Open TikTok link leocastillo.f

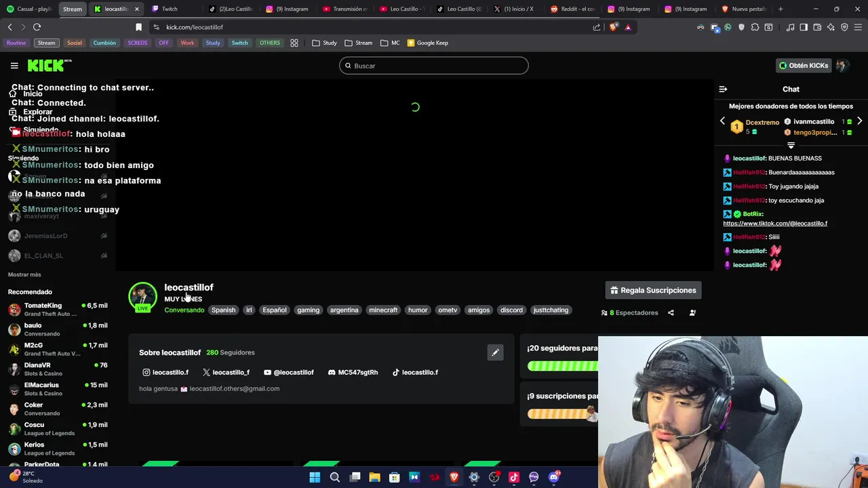(415, 372)
